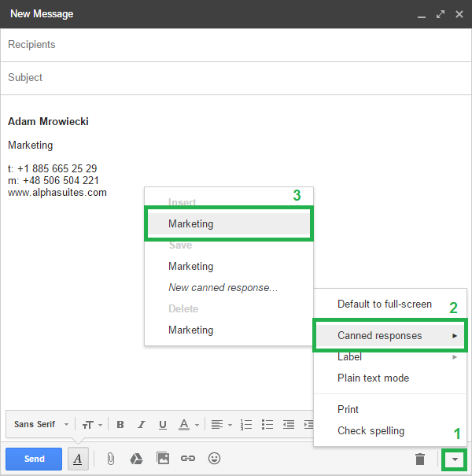Screen dimensions: 472x476
Task: Apply a bulleted list
Action: [267, 424]
